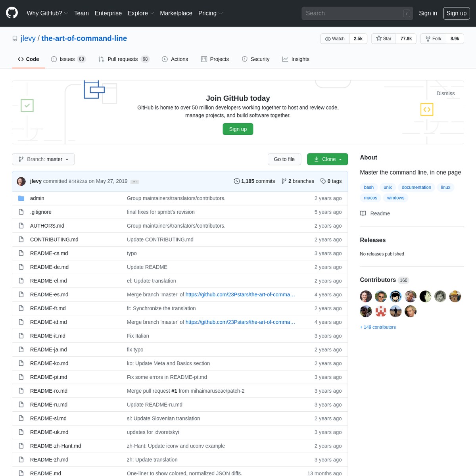Expand the Explore menu
The height and width of the screenshot is (476, 476).
coord(140,13)
